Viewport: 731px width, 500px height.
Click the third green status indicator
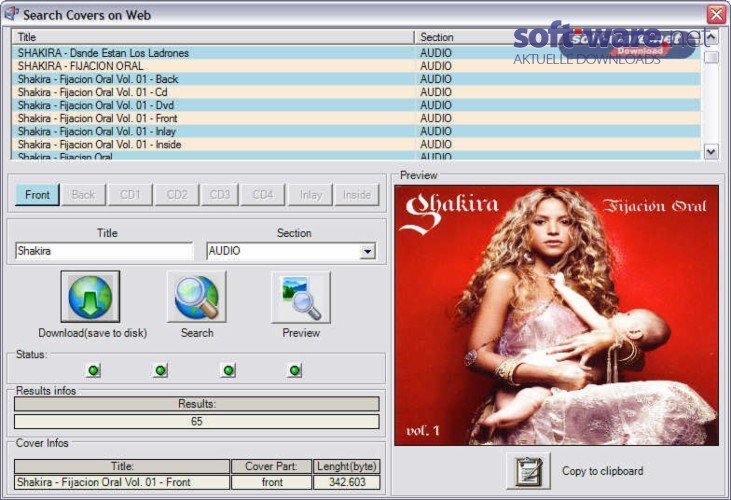tap(228, 370)
